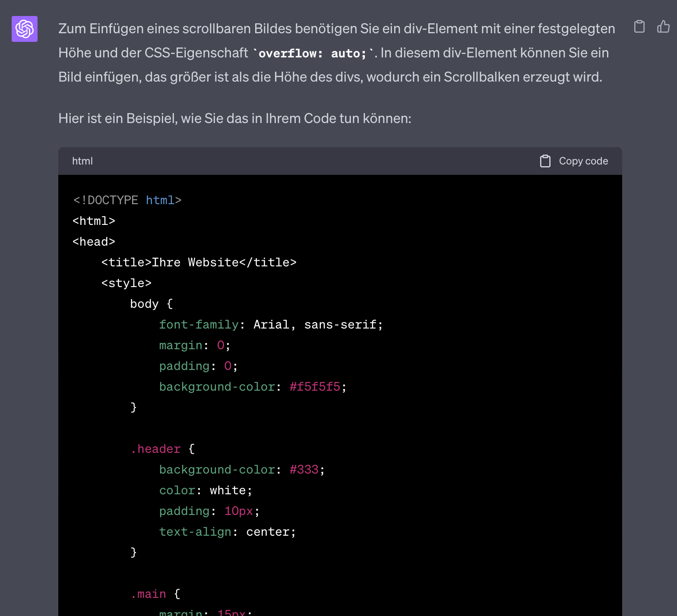
Task: Click the font-family: Arial, sans-serif line
Action: point(271,325)
